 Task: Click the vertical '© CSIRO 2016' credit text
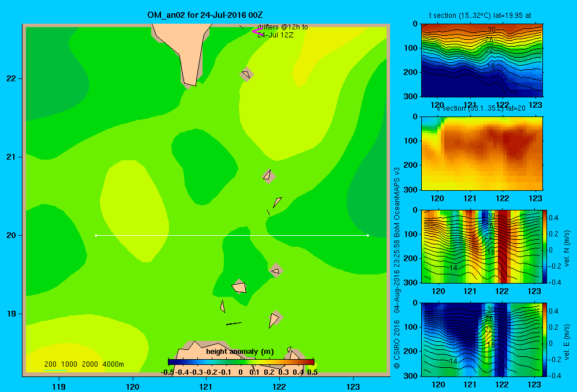pyautogui.click(x=397, y=344)
